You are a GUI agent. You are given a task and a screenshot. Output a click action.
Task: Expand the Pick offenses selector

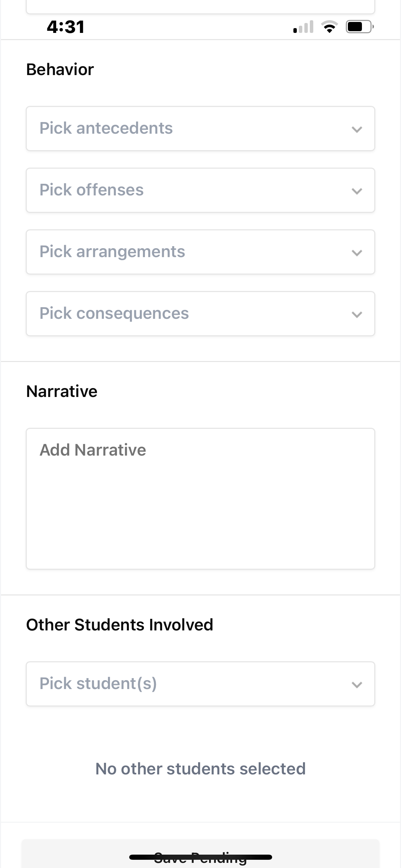pos(192,190)
